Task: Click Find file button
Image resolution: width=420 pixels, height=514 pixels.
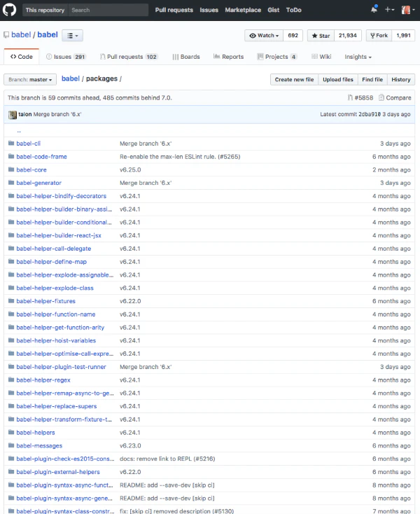Action: pyautogui.click(x=372, y=79)
